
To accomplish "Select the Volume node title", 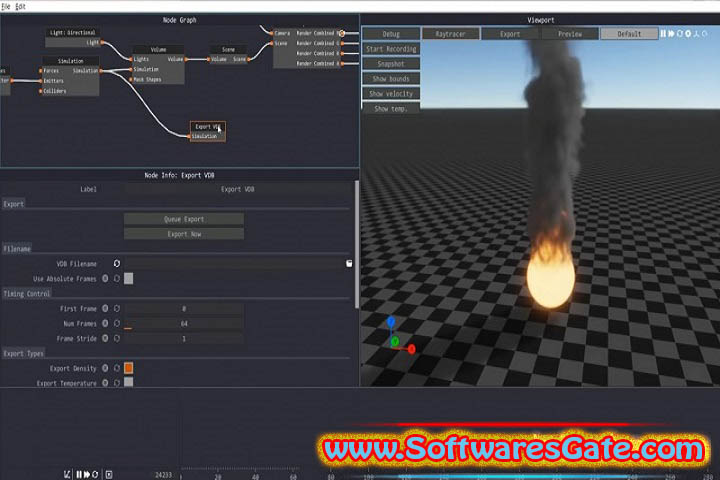I will (158, 50).
